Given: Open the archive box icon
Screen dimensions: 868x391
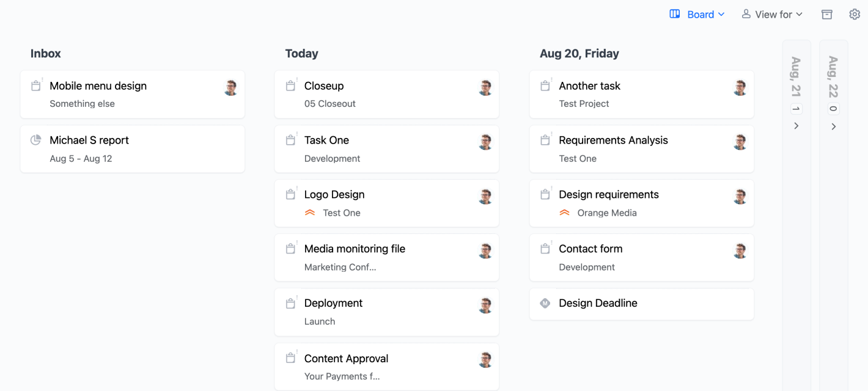Looking at the screenshot, I should (x=826, y=15).
